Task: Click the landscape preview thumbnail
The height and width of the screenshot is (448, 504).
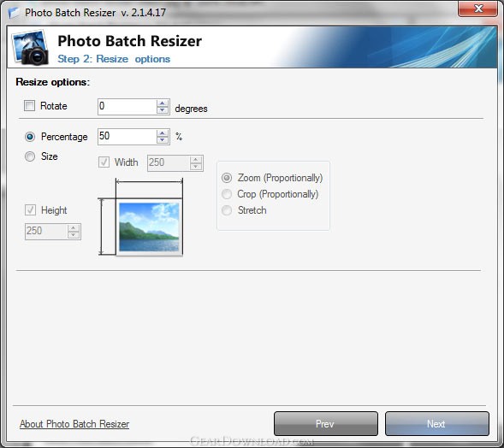Action: pos(149,227)
